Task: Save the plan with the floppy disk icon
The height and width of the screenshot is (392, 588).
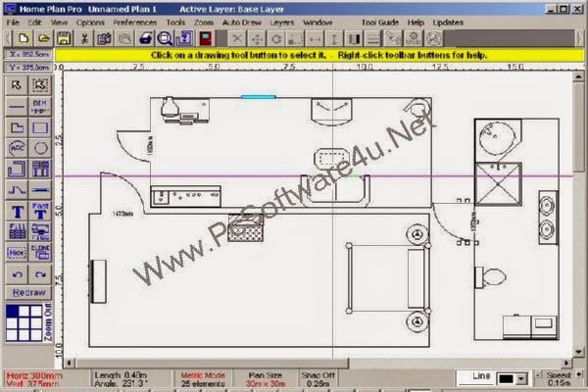Action: (64, 38)
